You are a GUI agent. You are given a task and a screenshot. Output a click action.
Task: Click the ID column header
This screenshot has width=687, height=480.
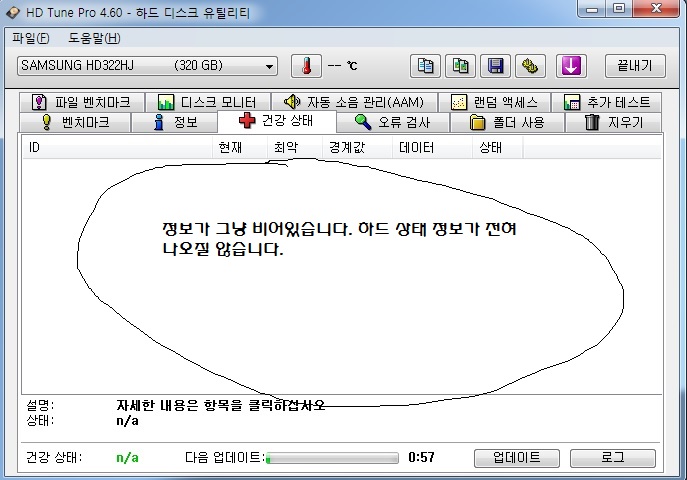(117, 148)
